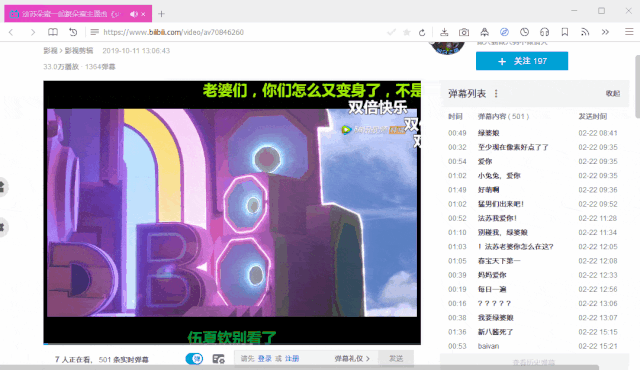Open a new tab with plus
The width and height of the screenshot is (640, 370).
point(161,14)
